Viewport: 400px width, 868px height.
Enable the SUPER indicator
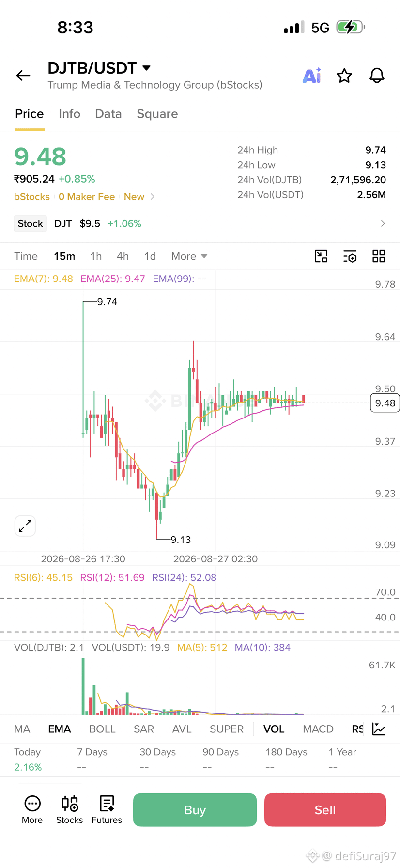(x=227, y=729)
